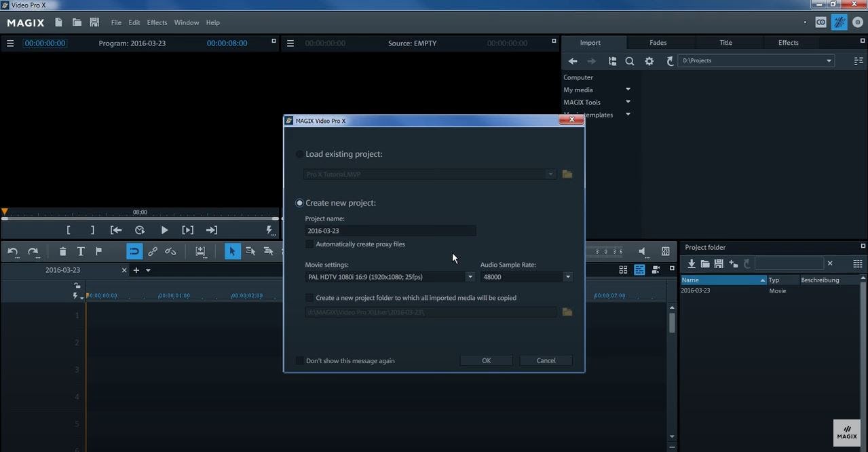Image resolution: width=868 pixels, height=452 pixels.
Task: Click Cancel in the project dialog
Action: coord(546,360)
